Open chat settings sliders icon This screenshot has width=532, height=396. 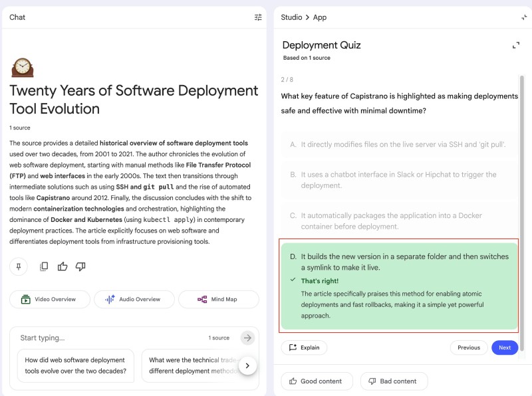point(258,17)
